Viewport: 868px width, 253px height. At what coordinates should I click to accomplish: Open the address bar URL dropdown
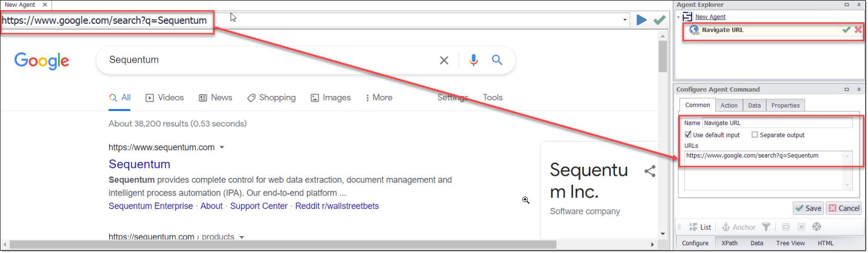(625, 20)
